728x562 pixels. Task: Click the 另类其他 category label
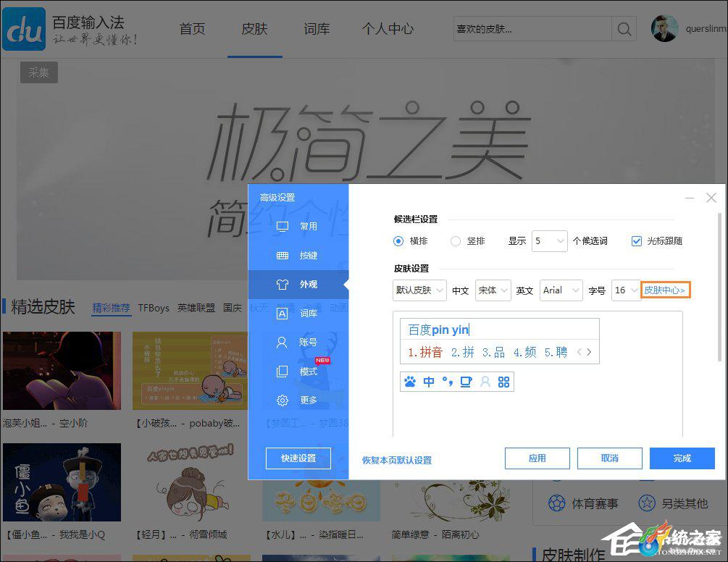click(x=685, y=503)
